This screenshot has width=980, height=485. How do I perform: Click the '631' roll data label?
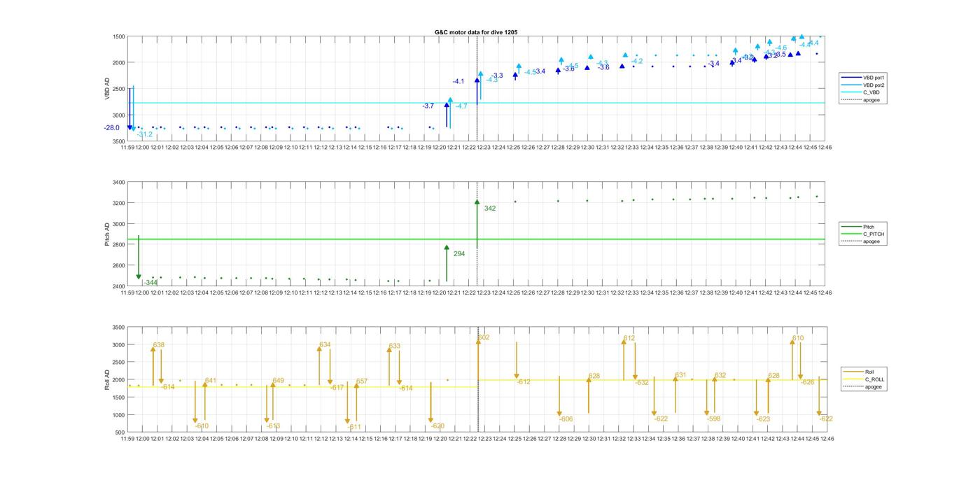click(x=680, y=375)
